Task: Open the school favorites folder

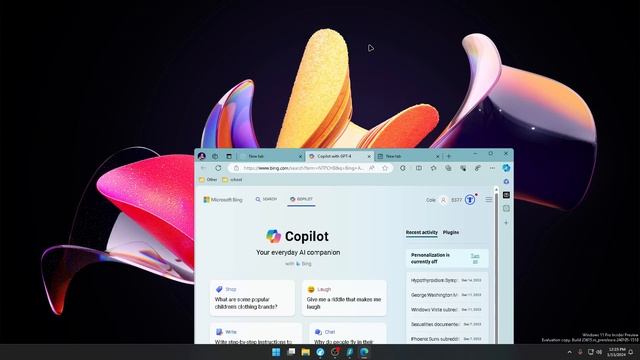Action: click(x=232, y=180)
